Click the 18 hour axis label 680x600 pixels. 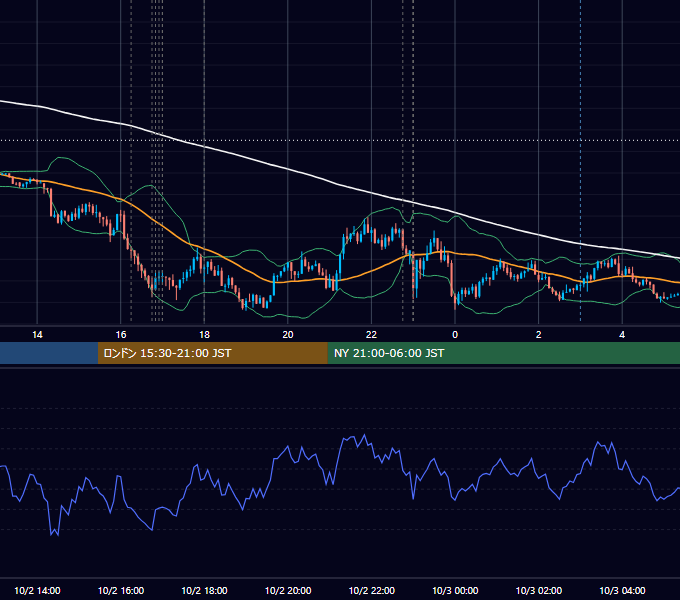point(204,335)
